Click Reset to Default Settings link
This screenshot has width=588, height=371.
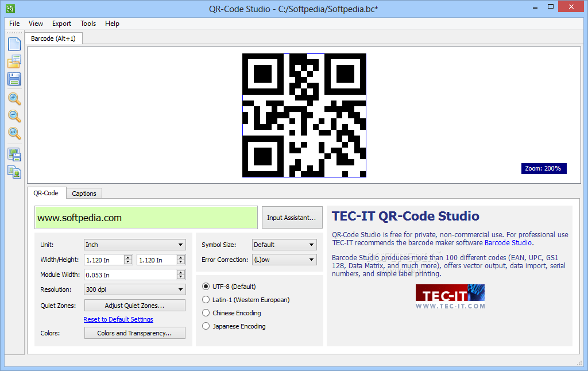tap(118, 319)
